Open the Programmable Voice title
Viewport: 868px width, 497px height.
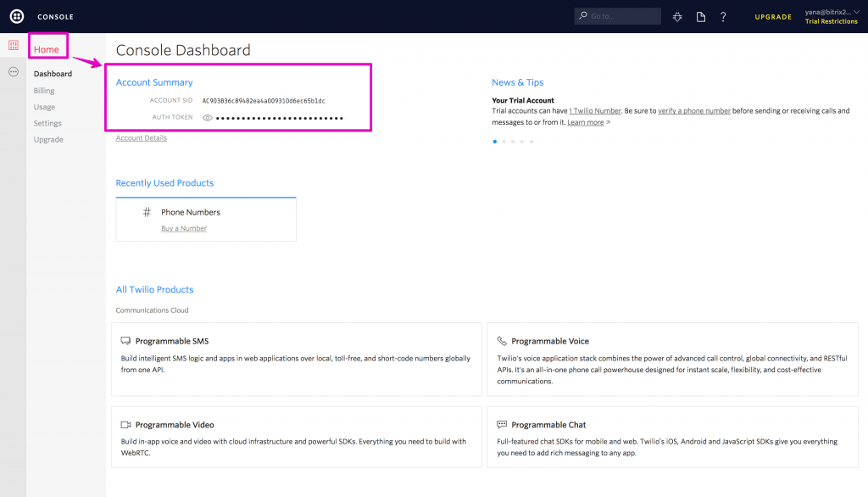coord(550,341)
